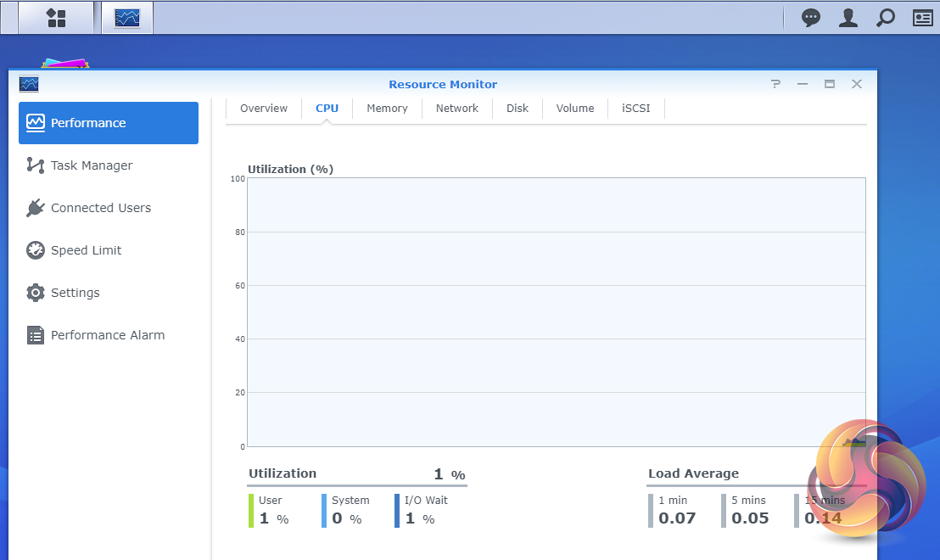940x560 pixels.
Task: Maximize the Resource Monitor window
Action: coord(830,84)
